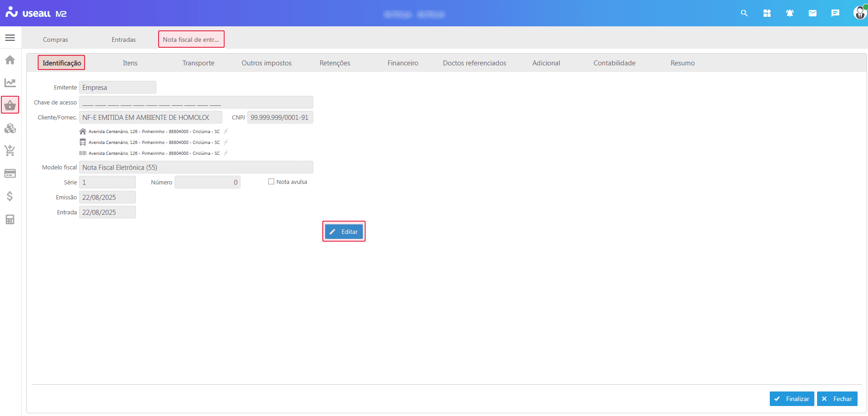
Task: Click the Chave de acesso field
Action: pos(196,103)
